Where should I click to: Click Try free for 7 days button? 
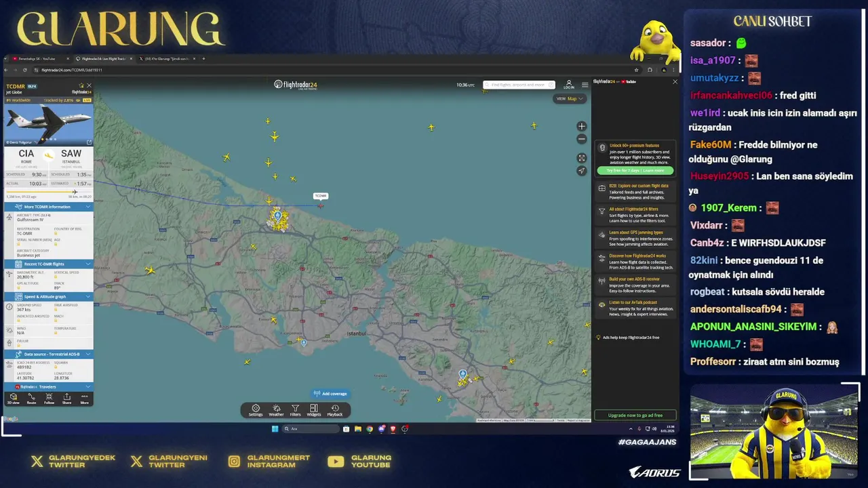pyautogui.click(x=635, y=170)
